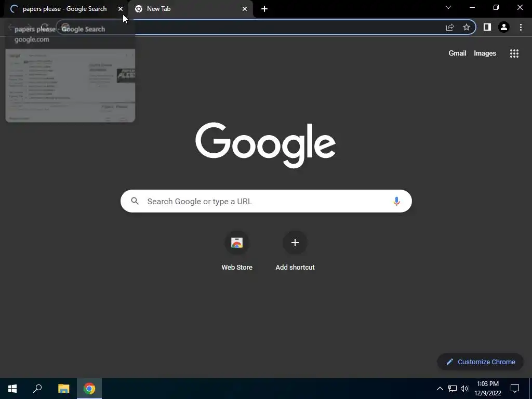Open Windows Start menu
Screen dimensions: 532x399
point(12,389)
